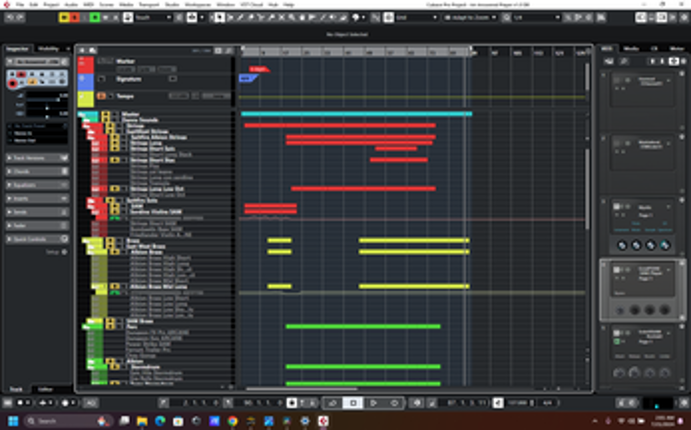Click the first blue quick control knob
This screenshot has width=691, height=430.
click(x=622, y=245)
